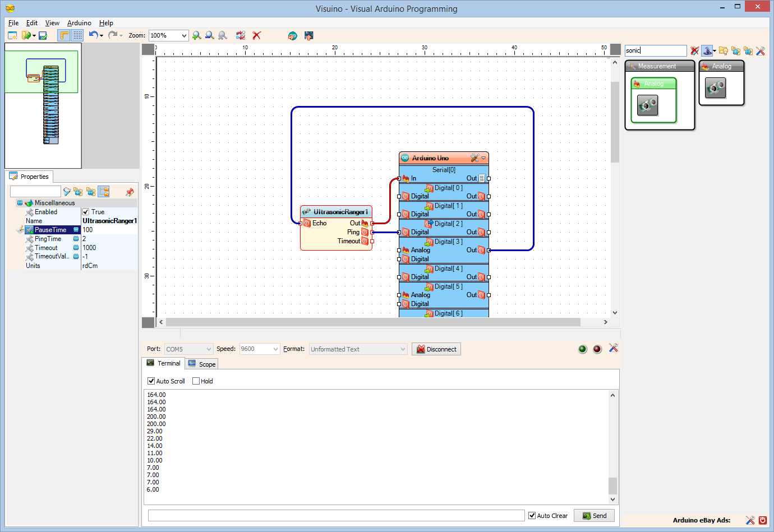Screen dimensions: 774x532
Task: Zoom in using the magnifier plus icon
Action: (196, 35)
